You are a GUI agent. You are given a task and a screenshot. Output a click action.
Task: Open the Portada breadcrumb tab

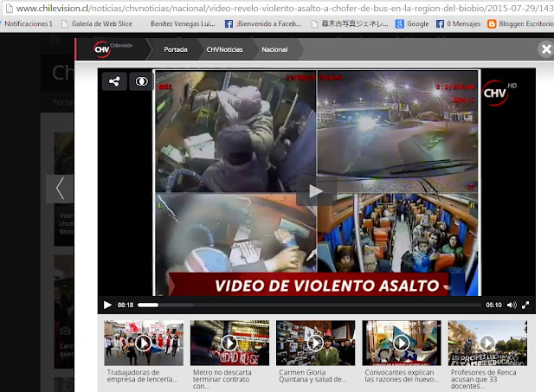(175, 50)
